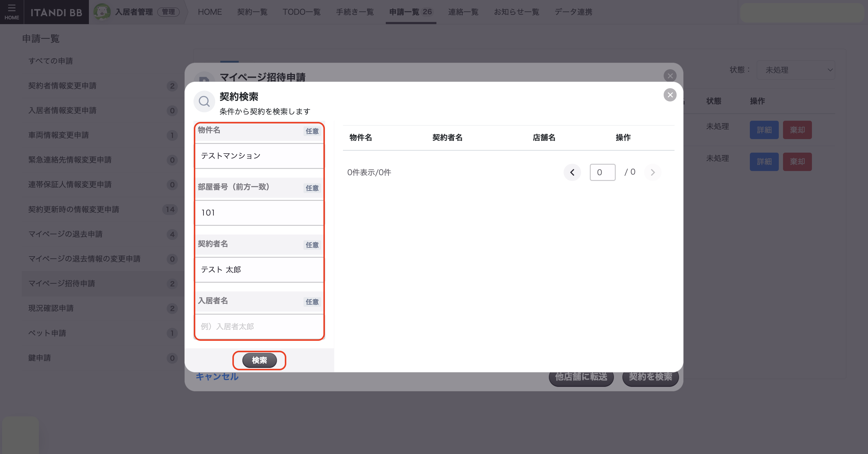Click the 物件名 column header
This screenshot has width=868, height=454.
[x=360, y=137]
